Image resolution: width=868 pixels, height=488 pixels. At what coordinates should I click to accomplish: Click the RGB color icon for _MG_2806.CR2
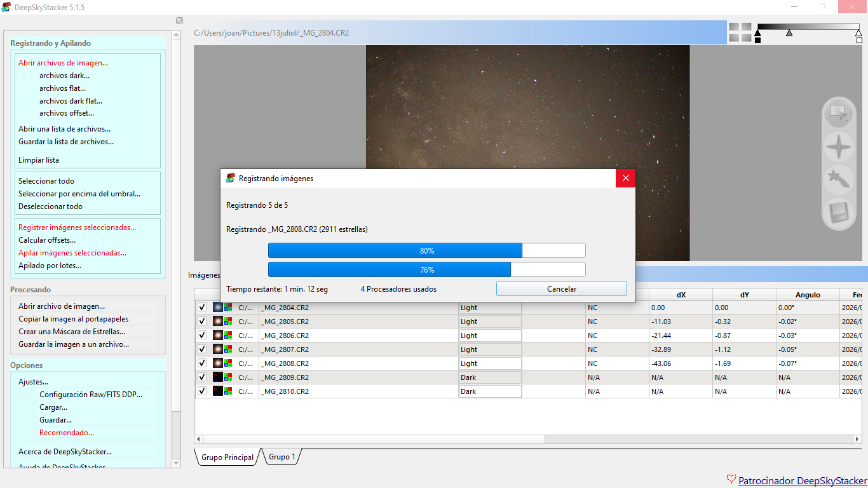[x=228, y=335]
